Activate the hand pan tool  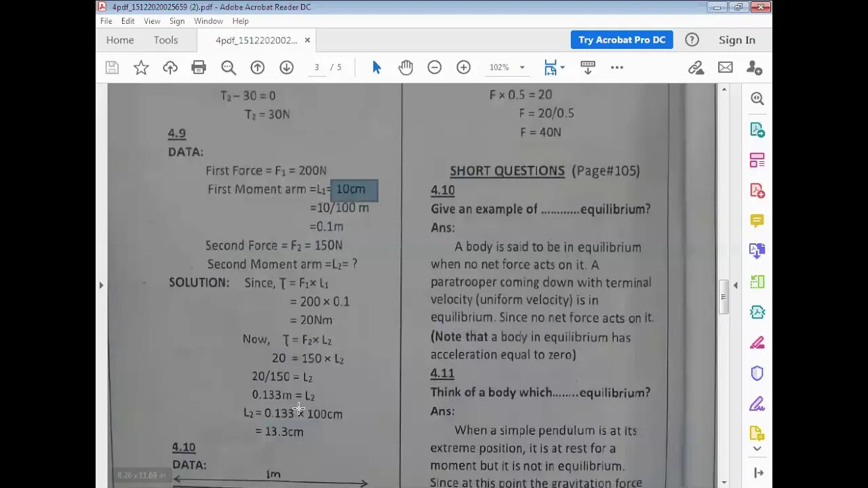click(x=406, y=67)
